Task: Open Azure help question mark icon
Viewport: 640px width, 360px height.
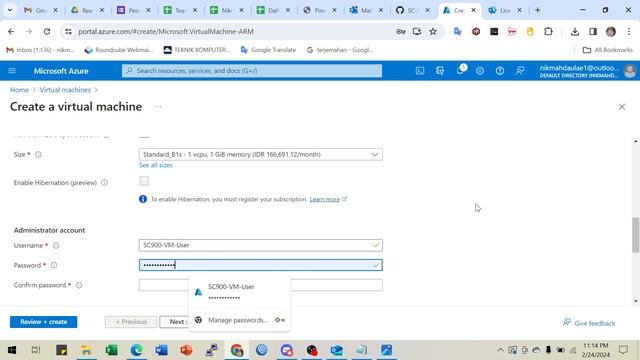Action: [x=500, y=71]
